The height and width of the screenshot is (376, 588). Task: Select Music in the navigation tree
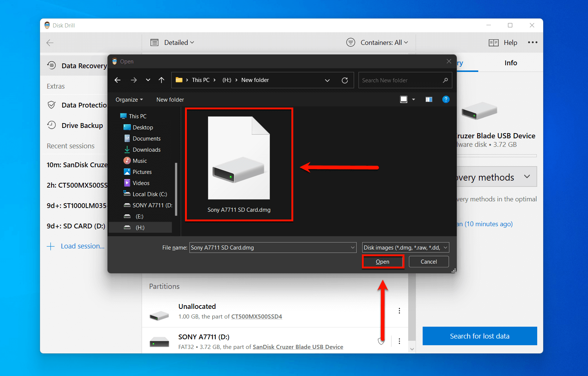135,161
